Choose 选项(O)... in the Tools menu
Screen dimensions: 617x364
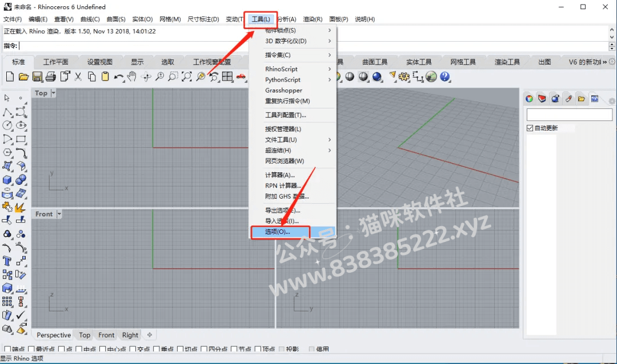click(293, 232)
